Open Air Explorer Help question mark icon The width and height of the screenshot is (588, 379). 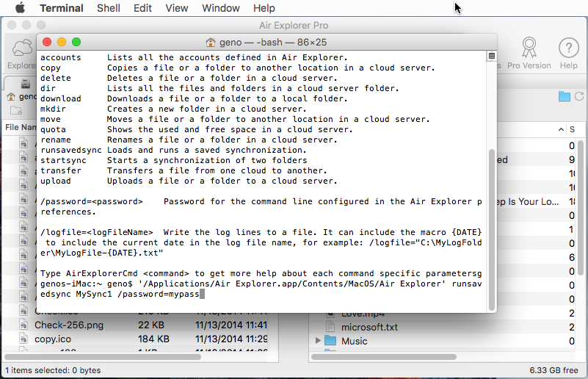pos(569,48)
